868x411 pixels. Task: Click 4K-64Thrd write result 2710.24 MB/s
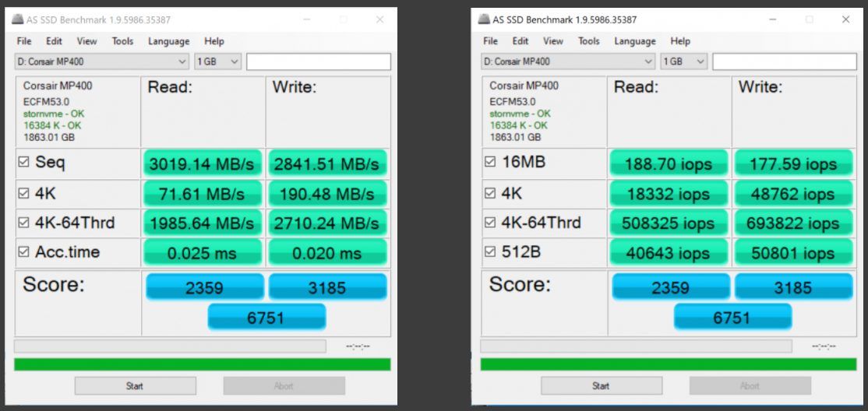[327, 223]
